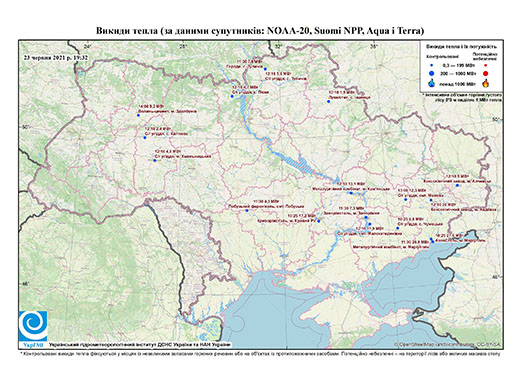Click blue marker at 10:25 5,8 МВт
Screen dimensions: 520x368
point(398,228)
